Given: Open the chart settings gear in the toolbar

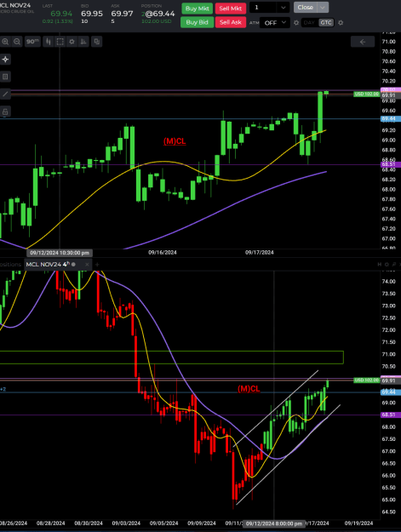Looking at the screenshot, I should click(x=72, y=42).
